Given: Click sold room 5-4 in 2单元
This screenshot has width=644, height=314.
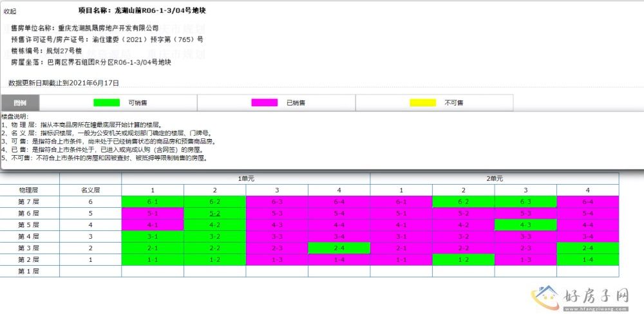Looking at the screenshot, I should pyautogui.click(x=588, y=214).
